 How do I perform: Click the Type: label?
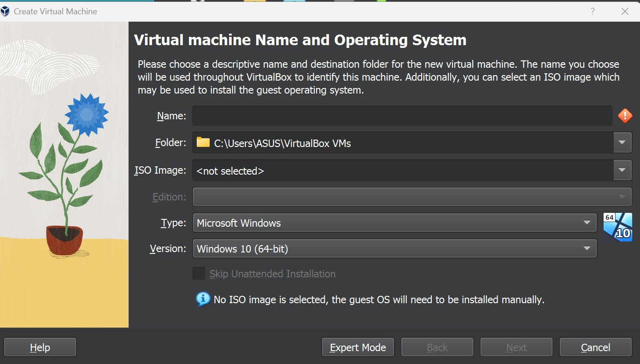[x=173, y=223]
